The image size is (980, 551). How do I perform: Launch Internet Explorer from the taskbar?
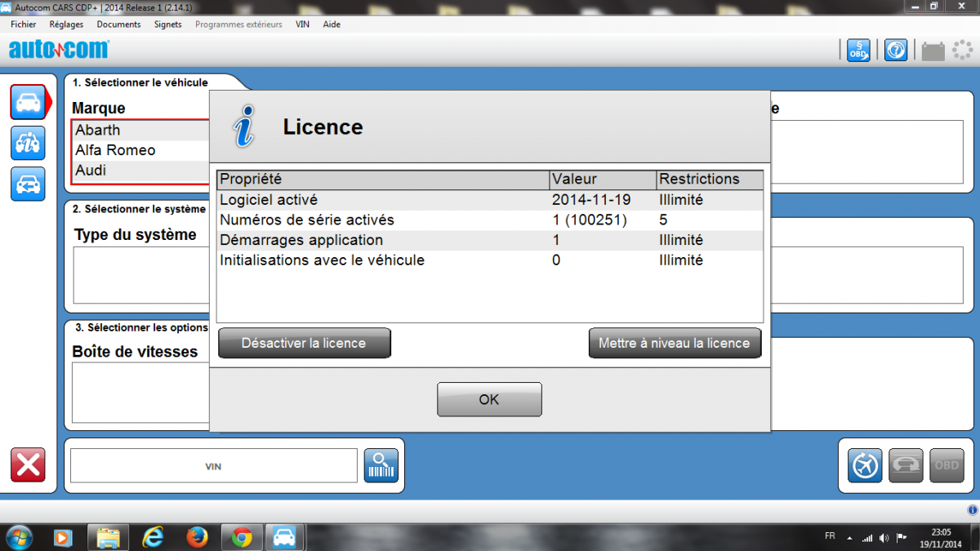[153, 537]
